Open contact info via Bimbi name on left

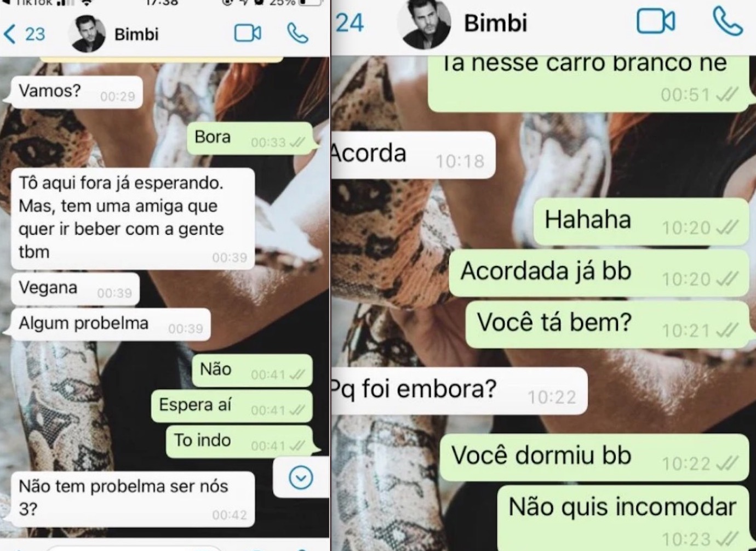coord(136,34)
